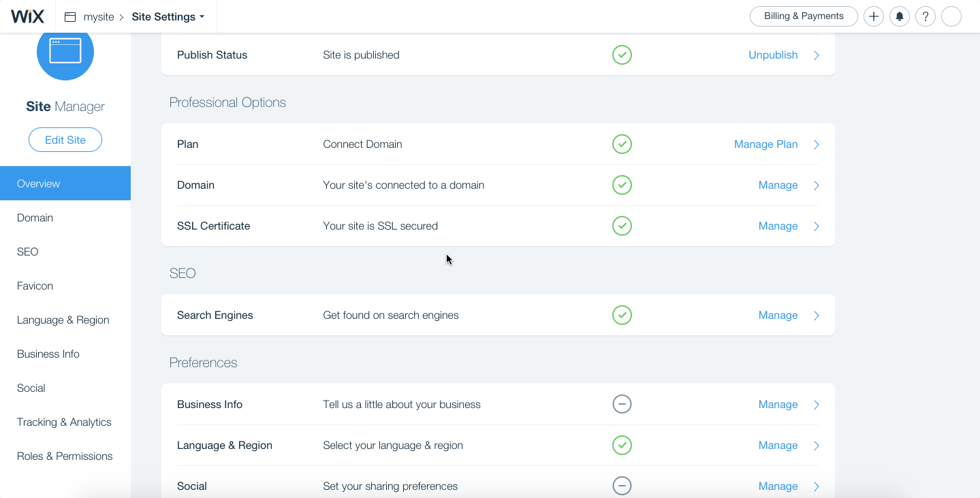Open Tracking & Analytics settings

coord(63,422)
